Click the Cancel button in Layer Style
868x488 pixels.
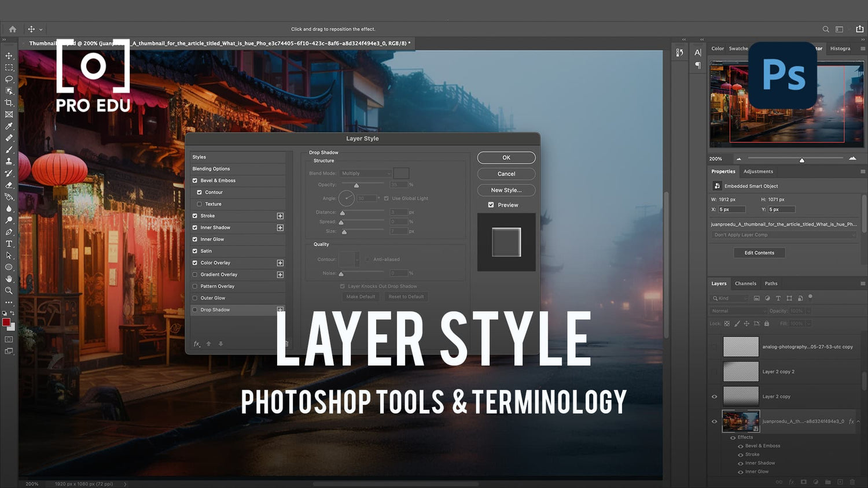pos(506,173)
